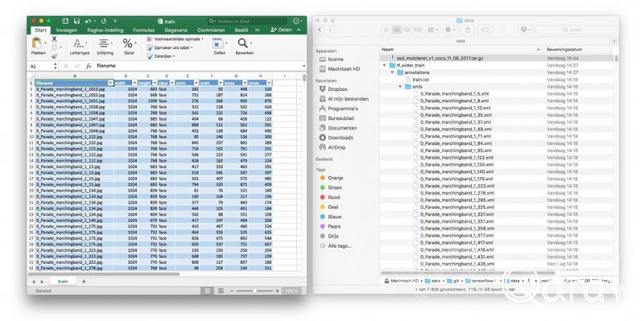This screenshot has width=644, height=321.
Task: Show more ribbon tabs with chevrons
Action: [258, 31]
